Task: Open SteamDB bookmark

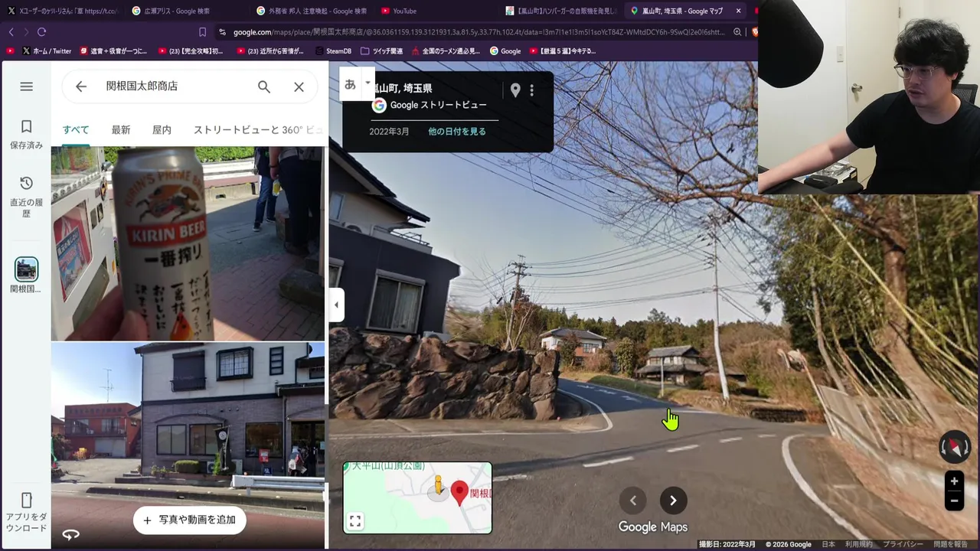Action: click(333, 51)
